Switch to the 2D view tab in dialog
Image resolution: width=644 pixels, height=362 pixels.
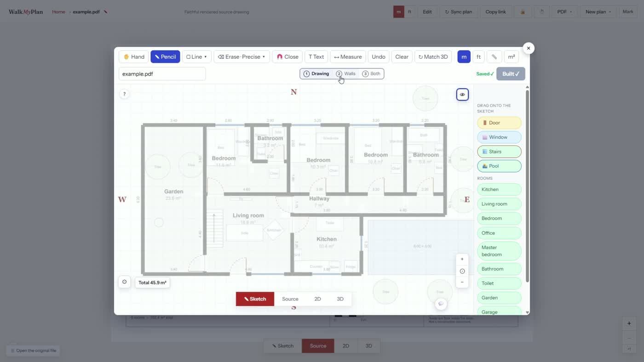317,299
